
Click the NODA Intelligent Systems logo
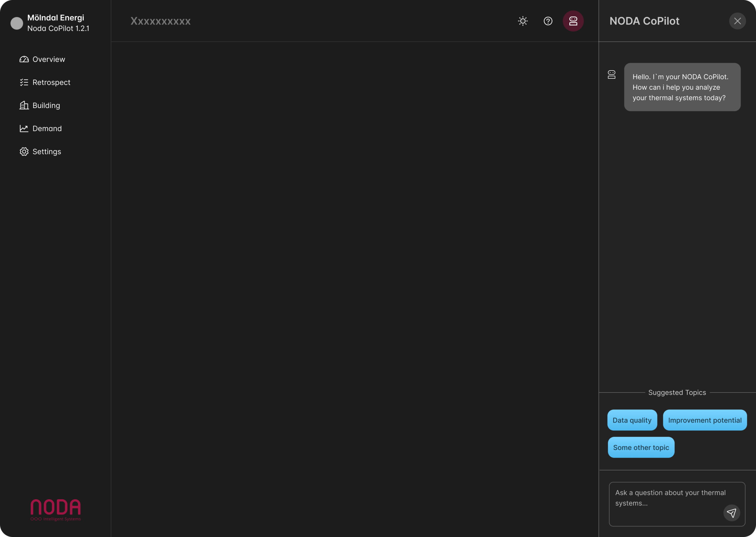[56, 510]
